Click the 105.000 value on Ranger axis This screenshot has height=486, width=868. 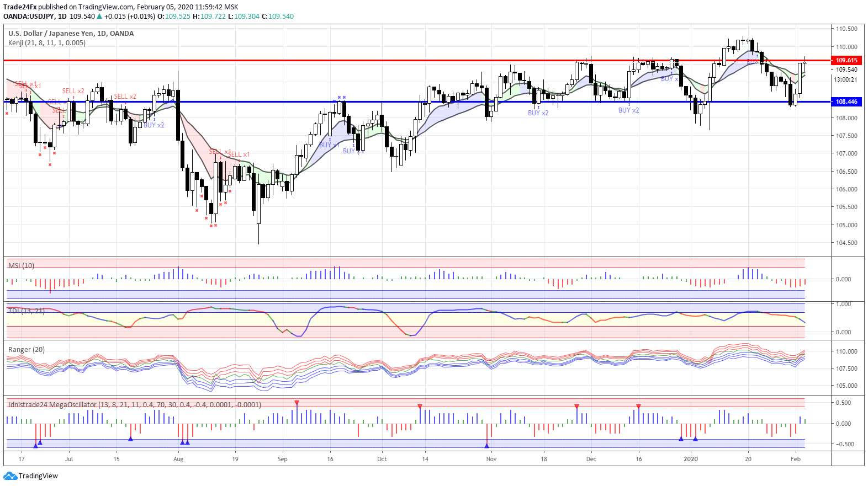click(846, 386)
